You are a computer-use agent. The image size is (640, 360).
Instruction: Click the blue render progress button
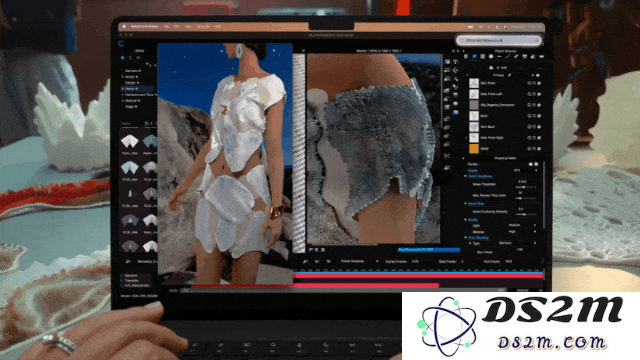coord(429,249)
